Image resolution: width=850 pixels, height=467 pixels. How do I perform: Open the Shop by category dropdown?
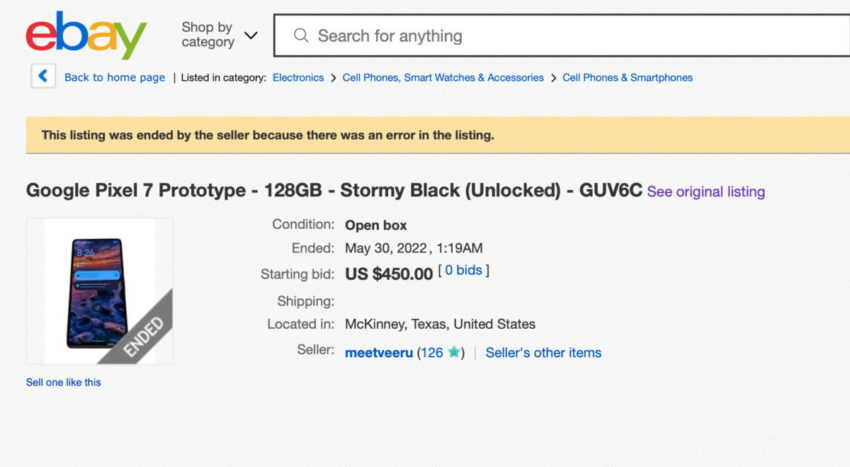219,35
